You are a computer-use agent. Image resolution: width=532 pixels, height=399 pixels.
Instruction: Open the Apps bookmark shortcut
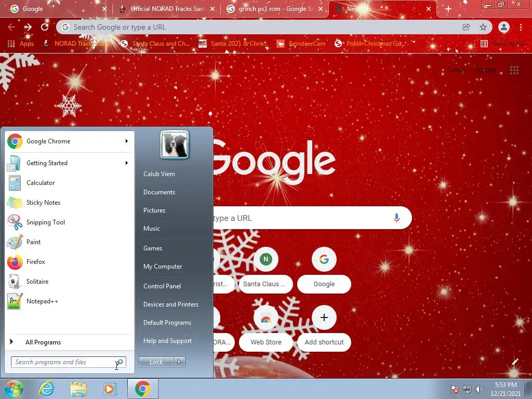(x=20, y=44)
